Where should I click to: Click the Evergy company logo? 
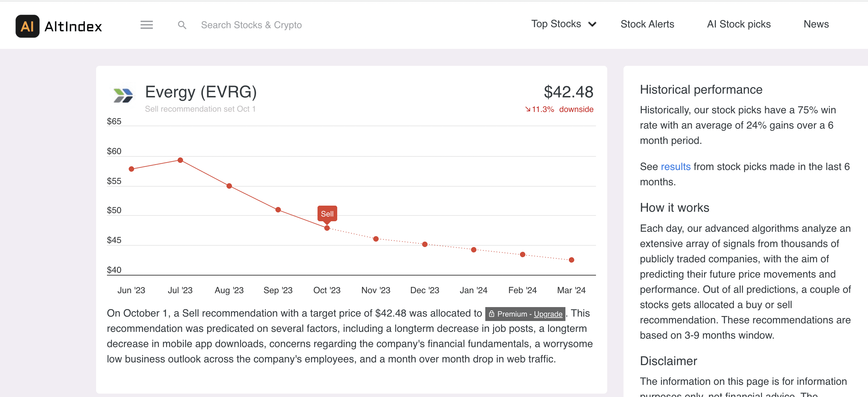(x=123, y=95)
